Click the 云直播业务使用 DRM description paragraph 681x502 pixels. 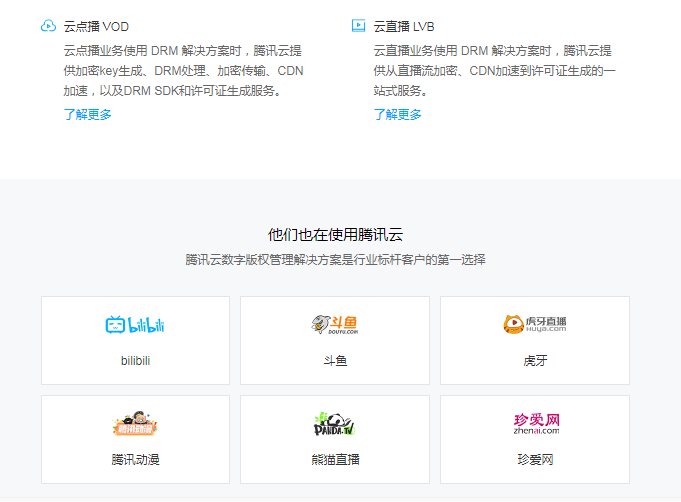(494, 71)
